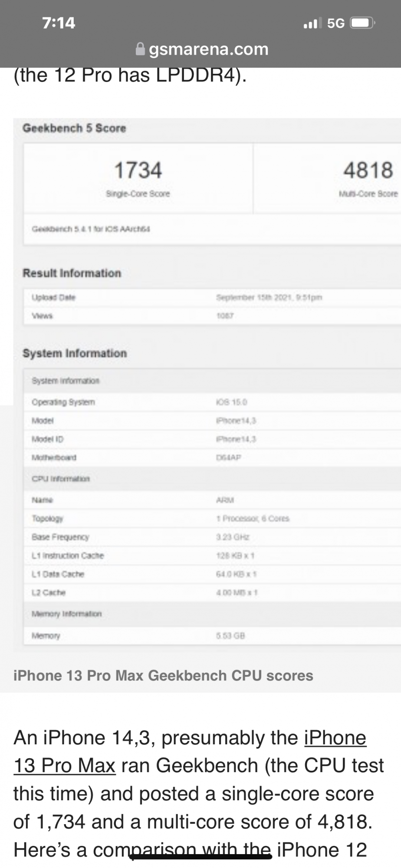The image size is (401, 868).
Task: Tap the D64AP motherboard value
Action: (229, 457)
